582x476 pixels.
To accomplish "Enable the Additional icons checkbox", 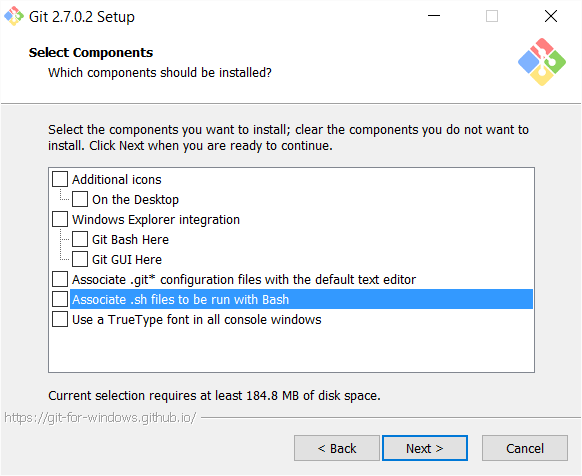I will tap(60, 179).
